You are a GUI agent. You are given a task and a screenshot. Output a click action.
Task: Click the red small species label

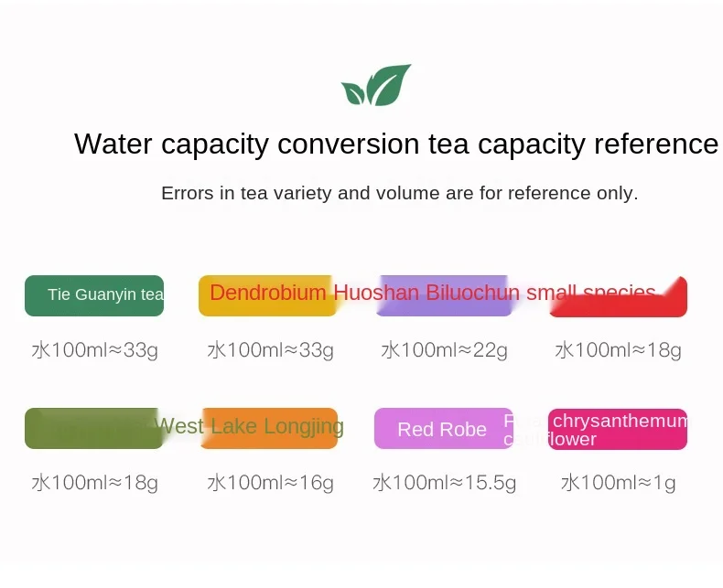point(619,297)
